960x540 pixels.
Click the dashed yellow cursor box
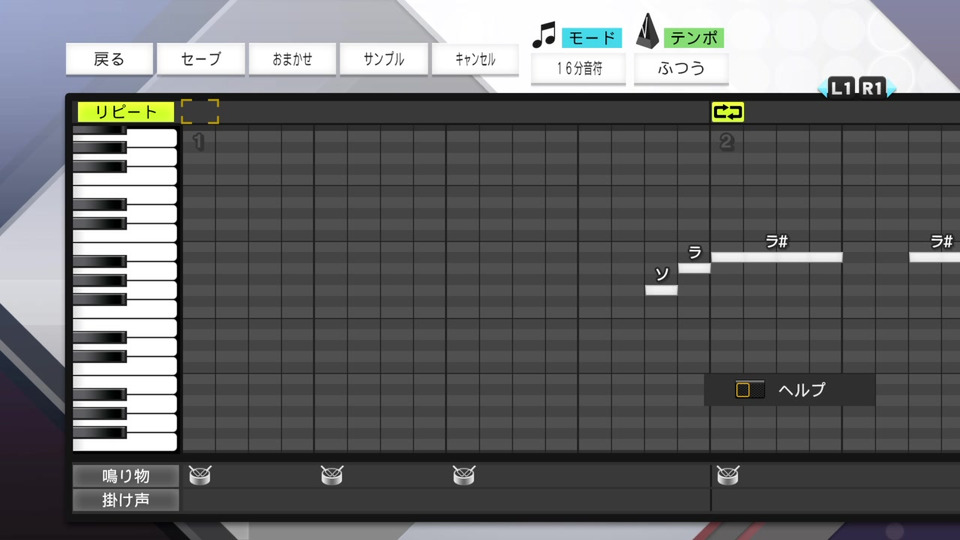(x=200, y=111)
